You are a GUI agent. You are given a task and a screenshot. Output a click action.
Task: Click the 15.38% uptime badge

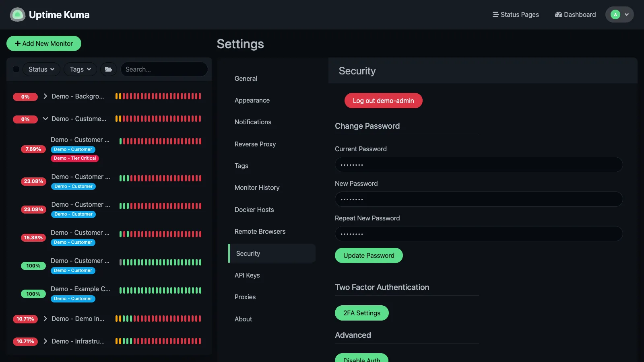tap(33, 238)
